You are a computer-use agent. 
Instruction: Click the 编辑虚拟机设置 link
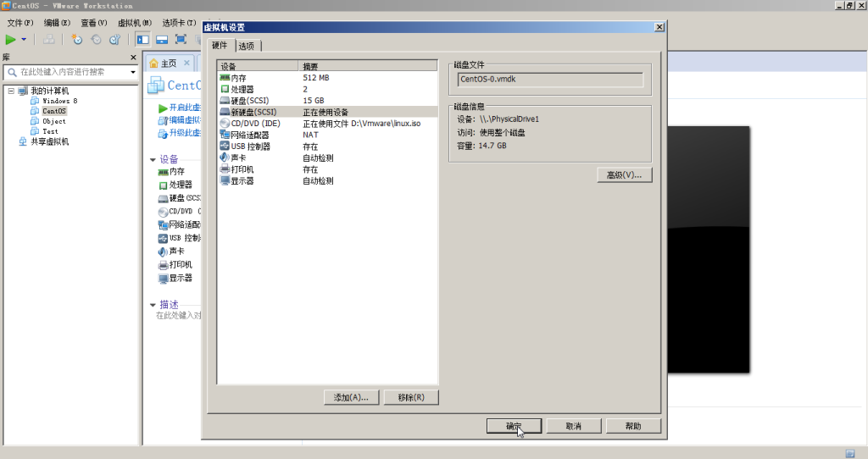click(185, 120)
